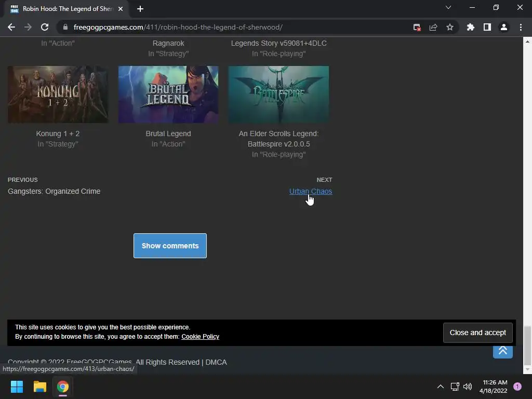
Task: Open network status tray icon
Action: (x=455, y=387)
